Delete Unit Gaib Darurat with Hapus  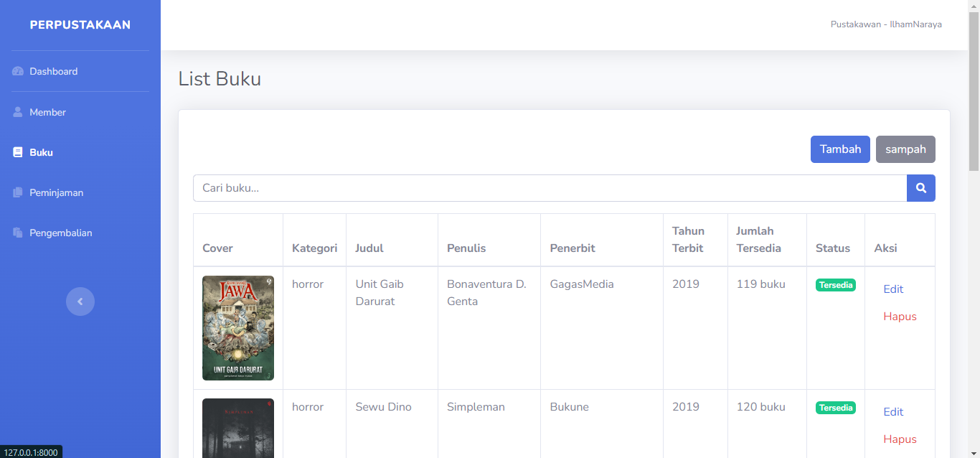click(900, 317)
